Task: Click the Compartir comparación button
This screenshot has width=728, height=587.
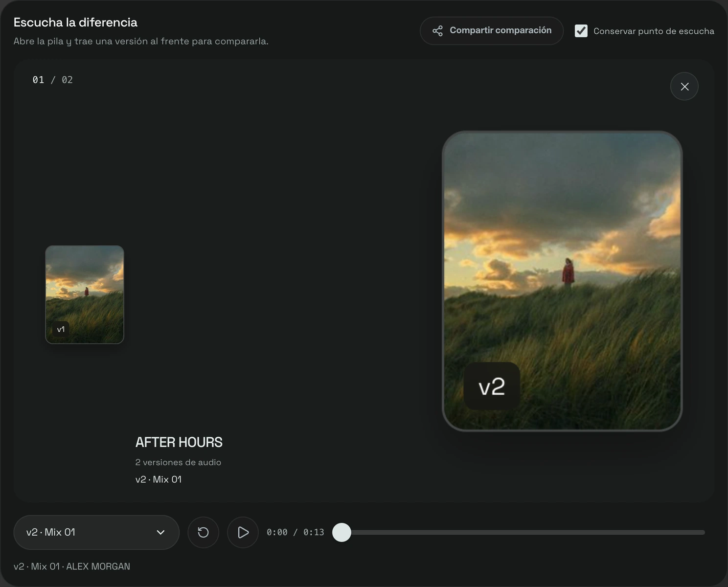Action: click(x=492, y=31)
